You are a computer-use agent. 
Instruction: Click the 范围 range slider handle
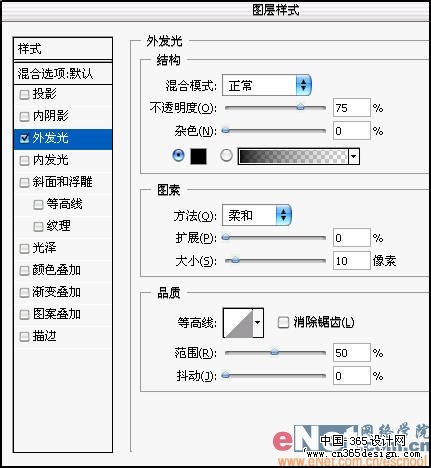pos(274,352)
